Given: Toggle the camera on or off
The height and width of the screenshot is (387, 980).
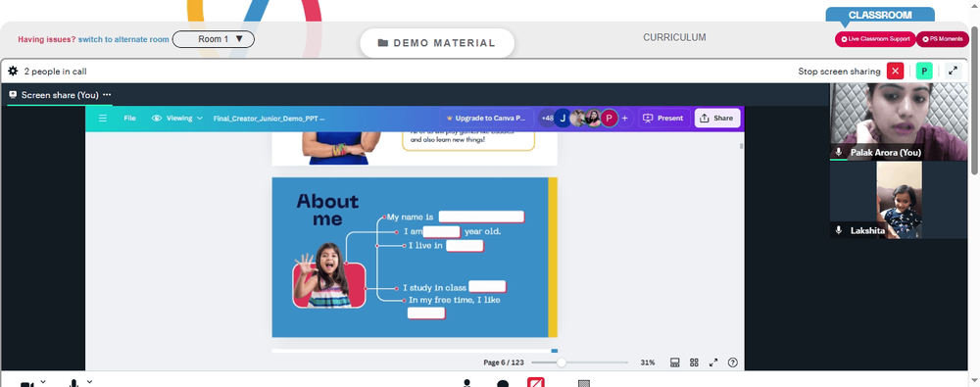Looking at the screenshot, I should (x=26, y=384).
